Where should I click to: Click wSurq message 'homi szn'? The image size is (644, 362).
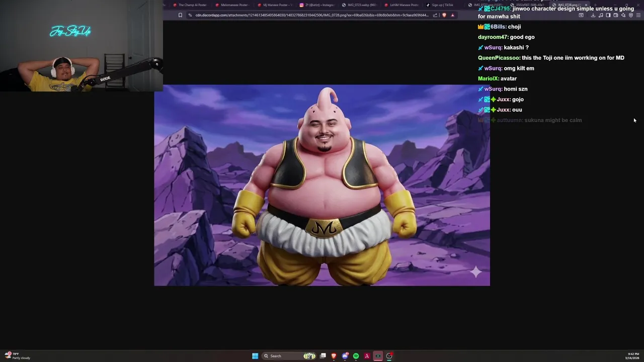(503, 89)
